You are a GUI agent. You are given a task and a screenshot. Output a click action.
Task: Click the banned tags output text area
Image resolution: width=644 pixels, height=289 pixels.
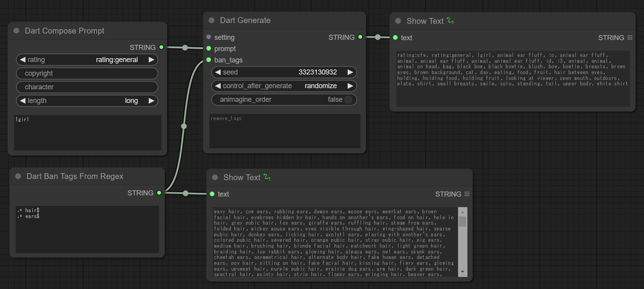click(335, 242)
